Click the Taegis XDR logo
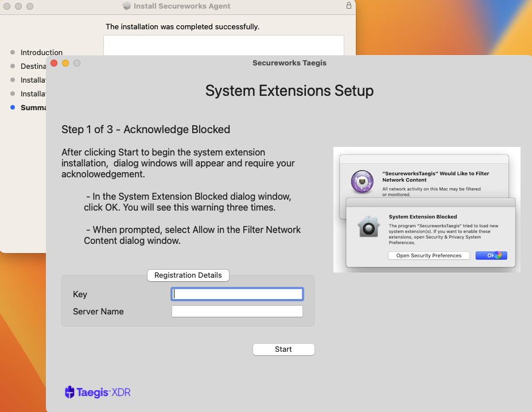The width and height of the screenshot is (532, 412). click(x=98, y=392)
